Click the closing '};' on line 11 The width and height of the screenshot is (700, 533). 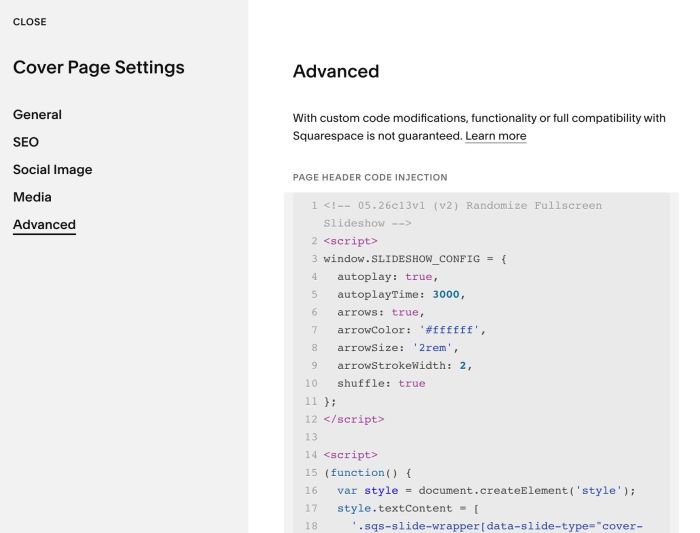pos(329,401)
